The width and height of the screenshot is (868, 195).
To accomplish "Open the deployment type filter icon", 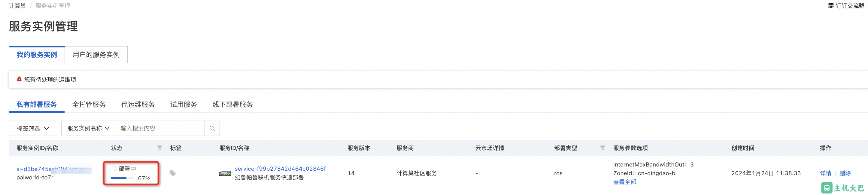I will click(x=602, y=148).
